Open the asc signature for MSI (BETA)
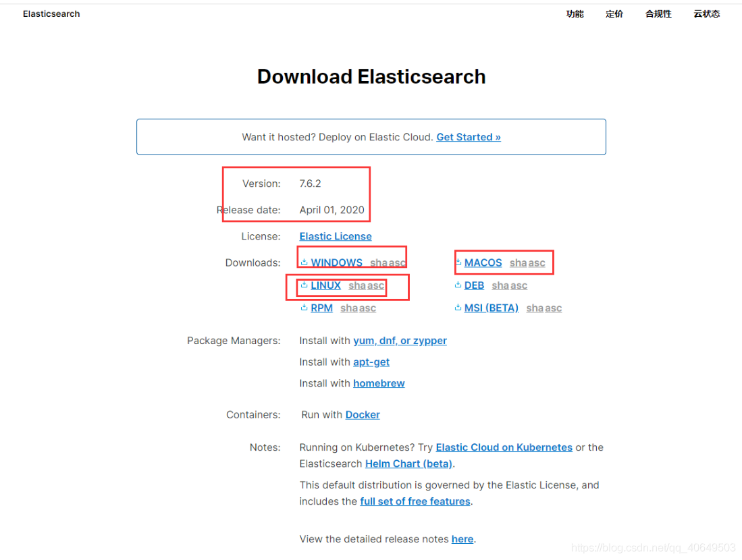This screenshot has height=560, width=742. pos(554,308)
